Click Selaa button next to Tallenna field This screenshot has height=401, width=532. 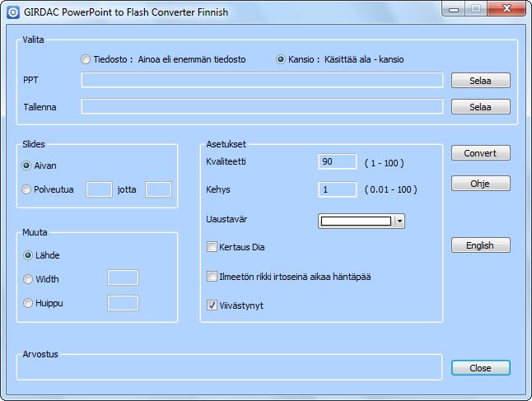point(480,107)
